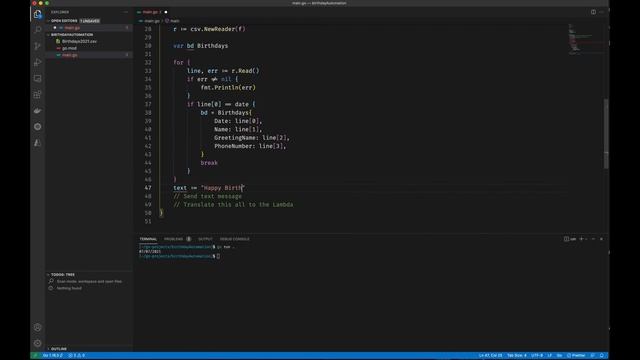This screenshot has width=640, height=360.
Task: Click the main.go breadcrumb
Action: pyautogui.click(x=151, y=21)
